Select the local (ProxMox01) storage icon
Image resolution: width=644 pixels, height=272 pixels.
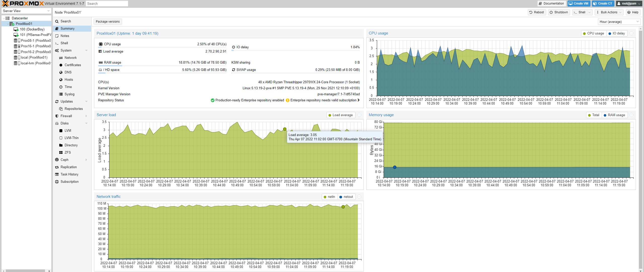(17, 58)
